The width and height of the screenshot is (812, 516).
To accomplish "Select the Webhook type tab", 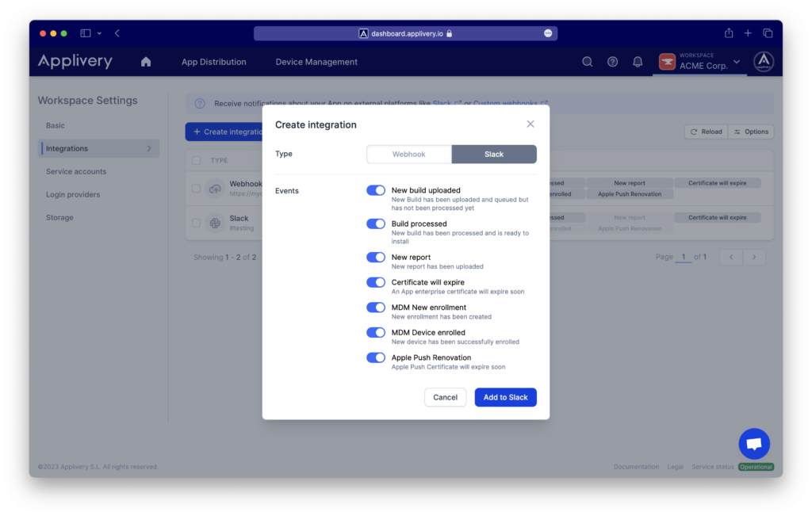I will pos(409,155).
